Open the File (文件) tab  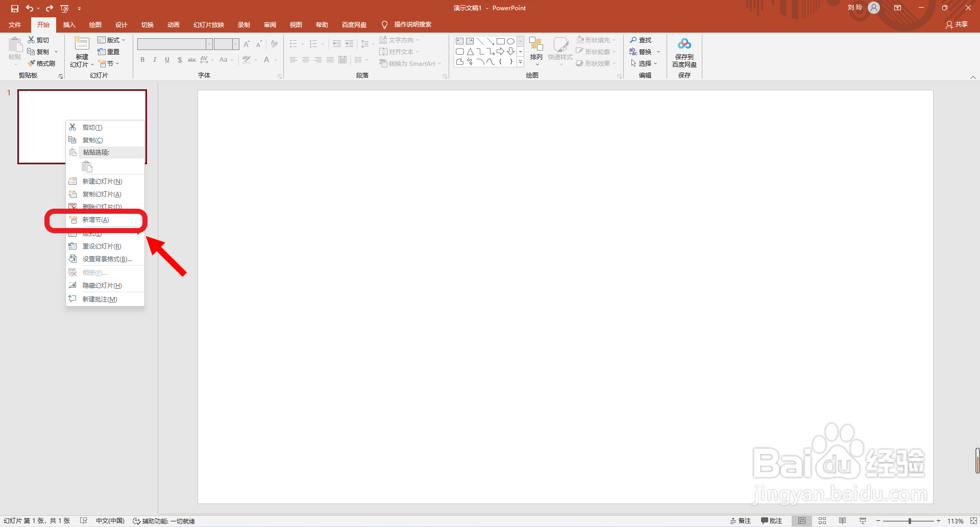tap(15, 24)
